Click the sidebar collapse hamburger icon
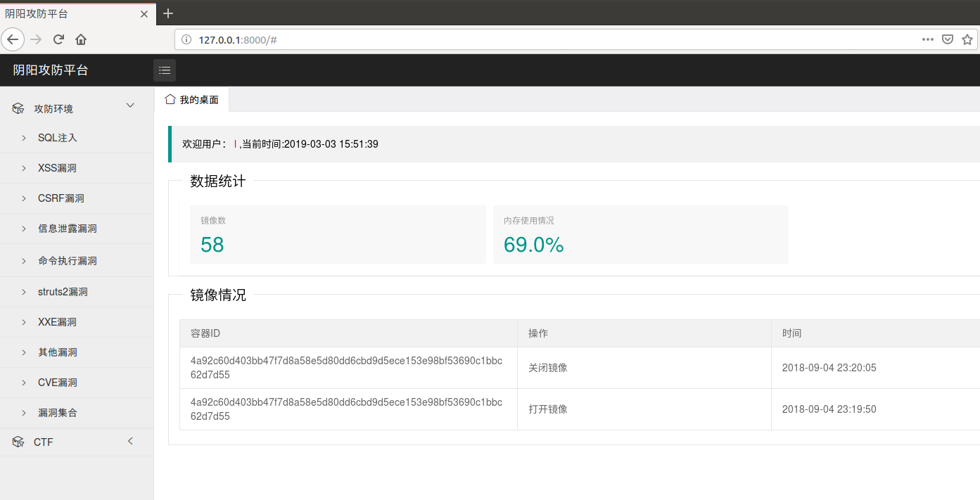This screenshot has height=500, width=980. click(165, 70)
